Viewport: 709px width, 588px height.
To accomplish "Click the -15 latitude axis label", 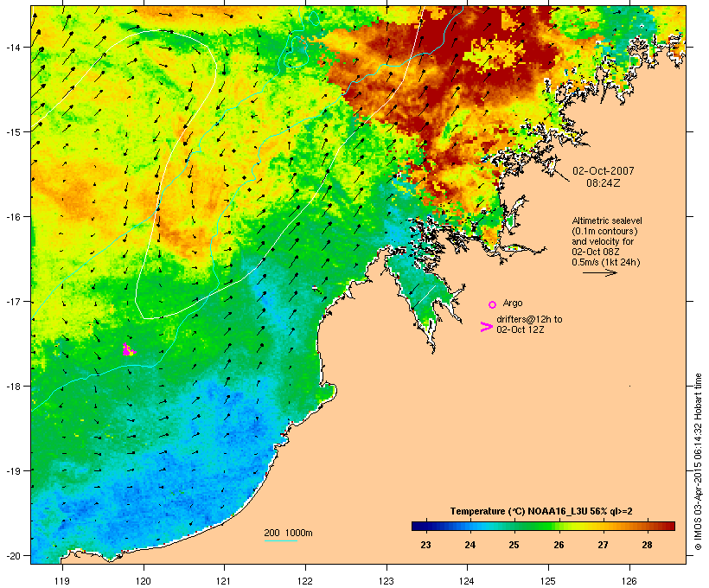I will tap(12, 132).
